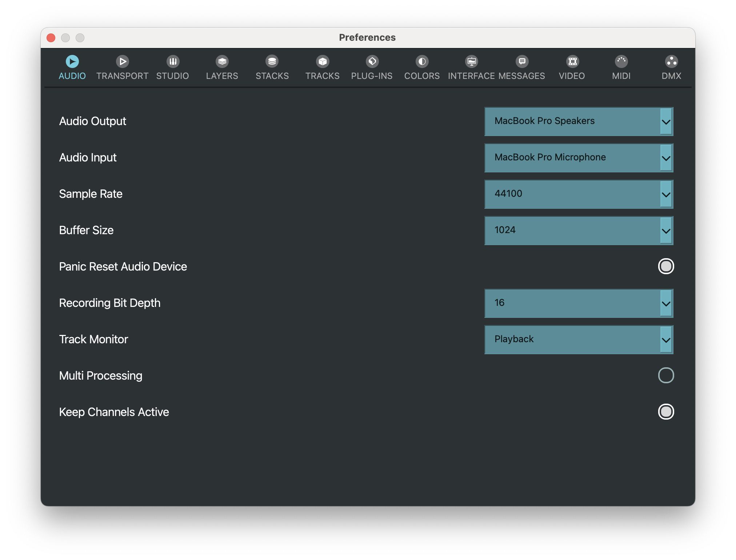Close the Preferences window
This screenshot has width=736, height=560.
[x=51, y=38]
